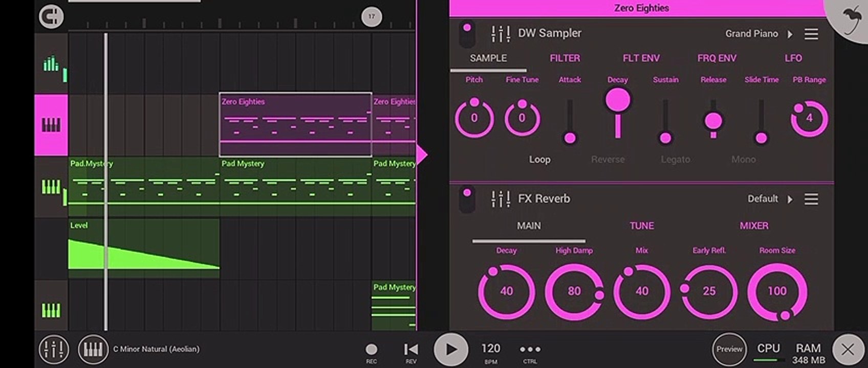The width and height of the screenshot is (868, 368).
Task: Start playback with the play button
Action: click(x=450, y=350)
